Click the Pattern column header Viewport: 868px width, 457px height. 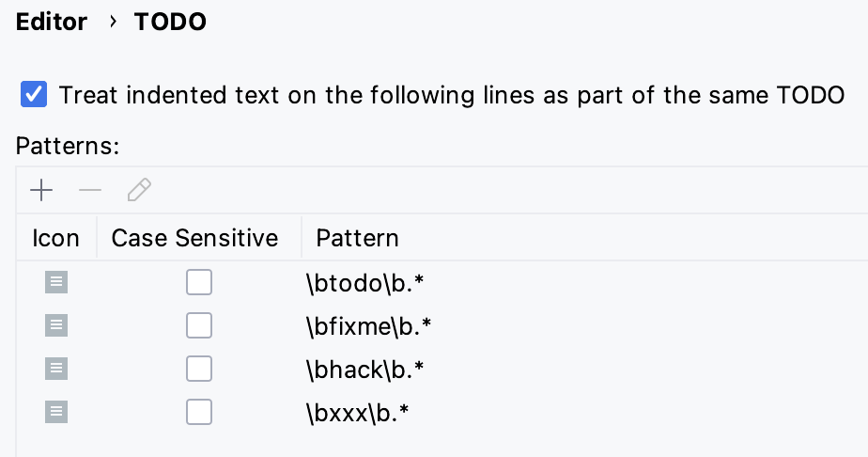coord(357,239)
